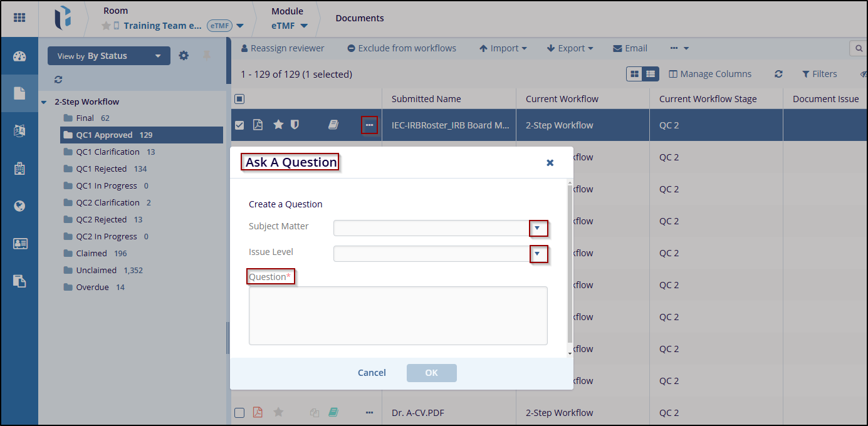Screen dimensions: 868x426
Task: Expand the Issue Level dropdown
Action: tap(538, 254)
